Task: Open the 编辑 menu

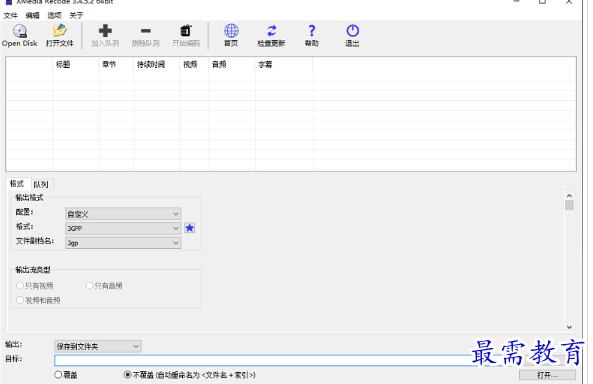Action: (x=33, y=16)
